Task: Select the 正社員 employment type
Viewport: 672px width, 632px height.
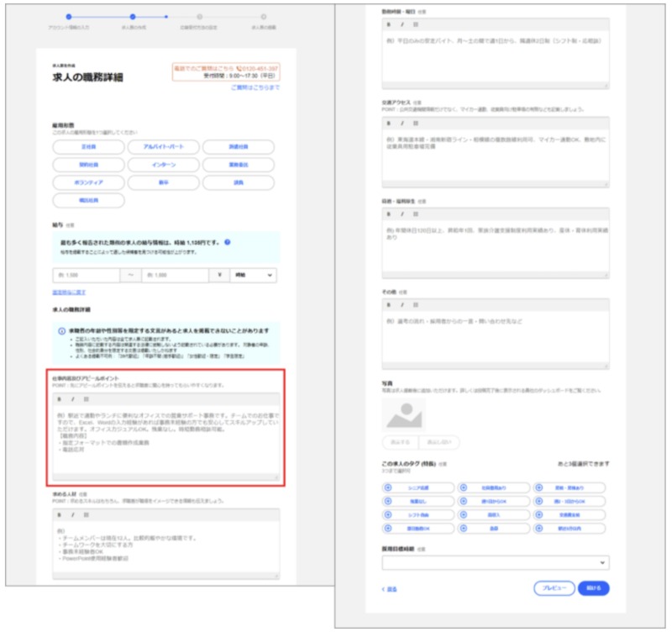Action: tap(87, 146)
